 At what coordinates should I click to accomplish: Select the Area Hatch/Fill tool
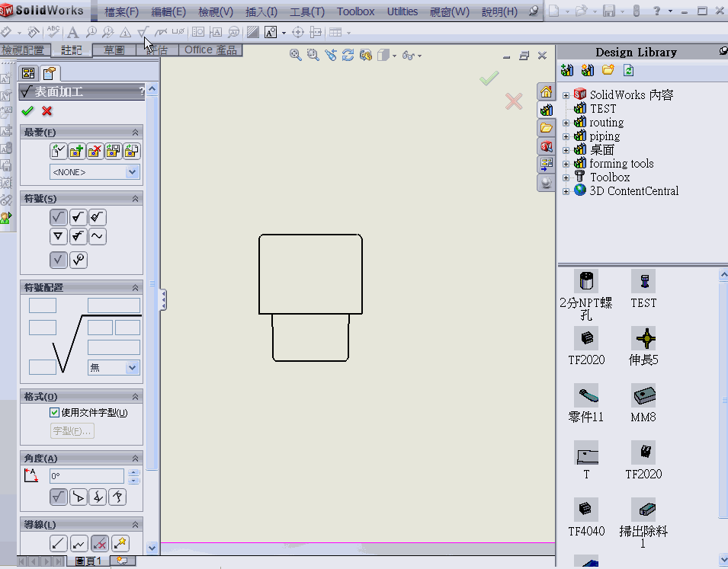point(253,32)
